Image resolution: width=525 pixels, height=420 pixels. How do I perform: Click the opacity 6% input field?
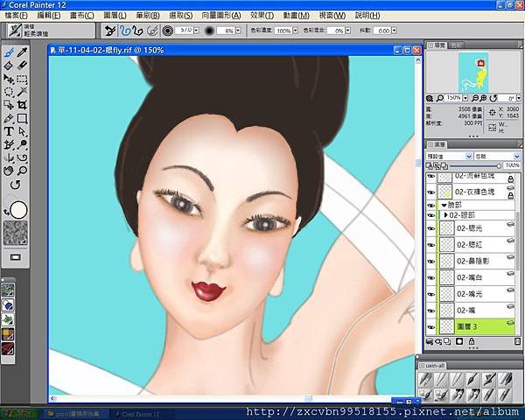pyautogui.click(x=226, y=31)
